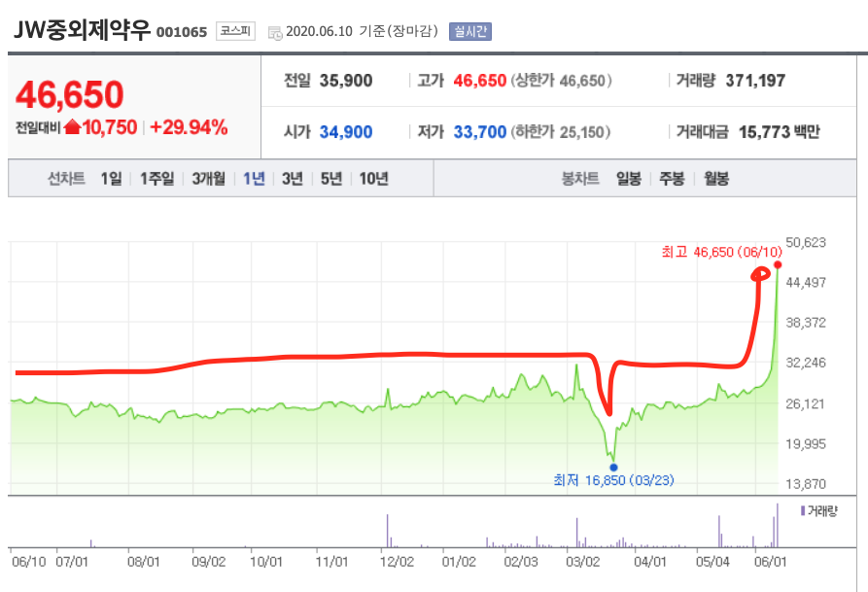Select the 1년 chart period
The width and height of the screenshot is (868, 592).
pyautogui.click(x=254, y=178)
